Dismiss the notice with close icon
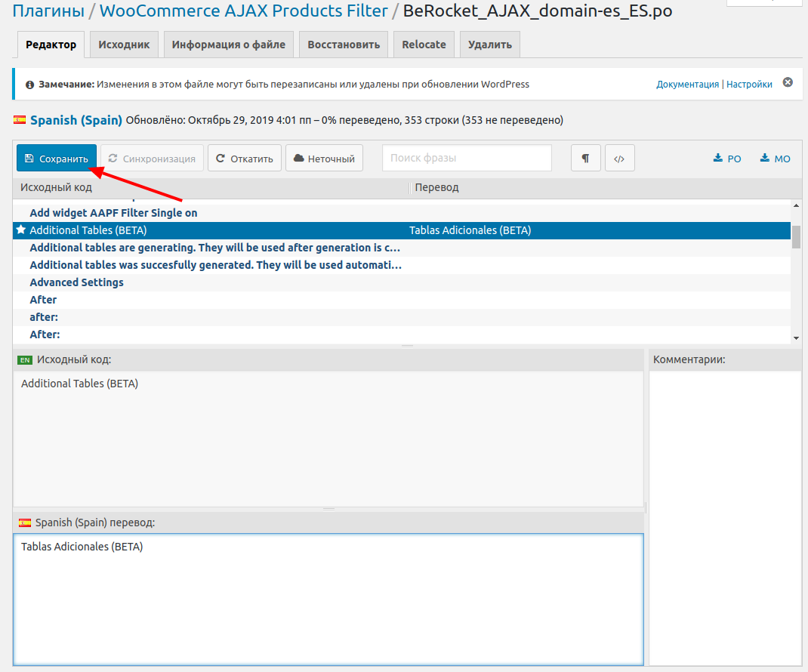This screenshot has height=672, width=808. pos(788,82)
